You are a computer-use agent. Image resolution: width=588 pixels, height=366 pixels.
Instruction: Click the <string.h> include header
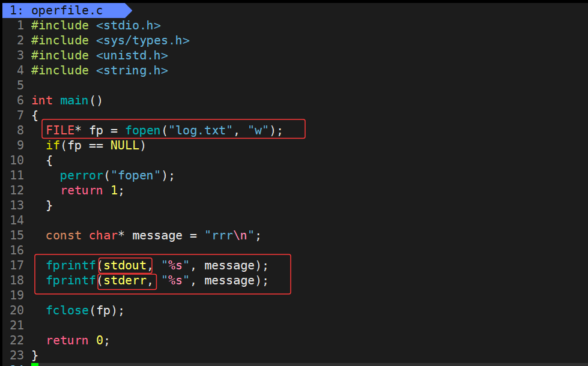[132, 70]
